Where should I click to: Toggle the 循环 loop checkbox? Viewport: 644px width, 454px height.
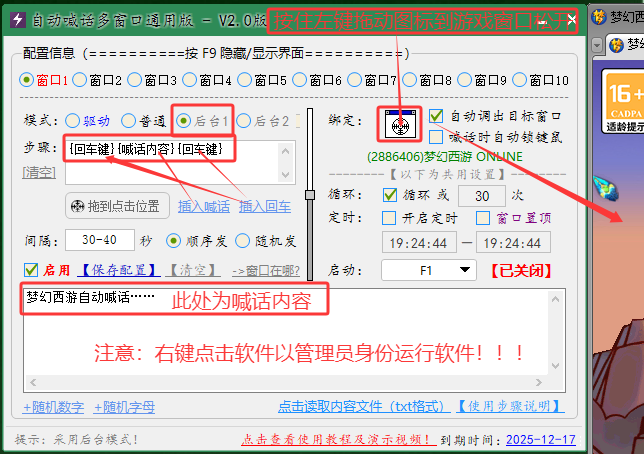390,194
